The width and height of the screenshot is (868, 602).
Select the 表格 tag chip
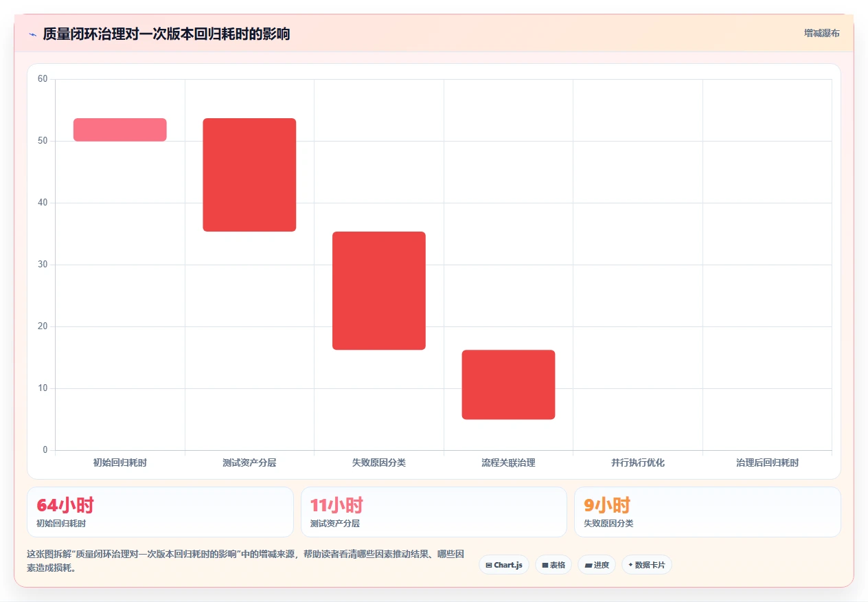point(553,565)
